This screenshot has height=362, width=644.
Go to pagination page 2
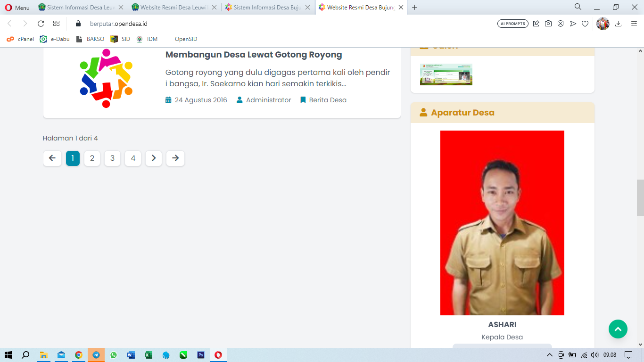pyautogui.click(x=91, y=158)
